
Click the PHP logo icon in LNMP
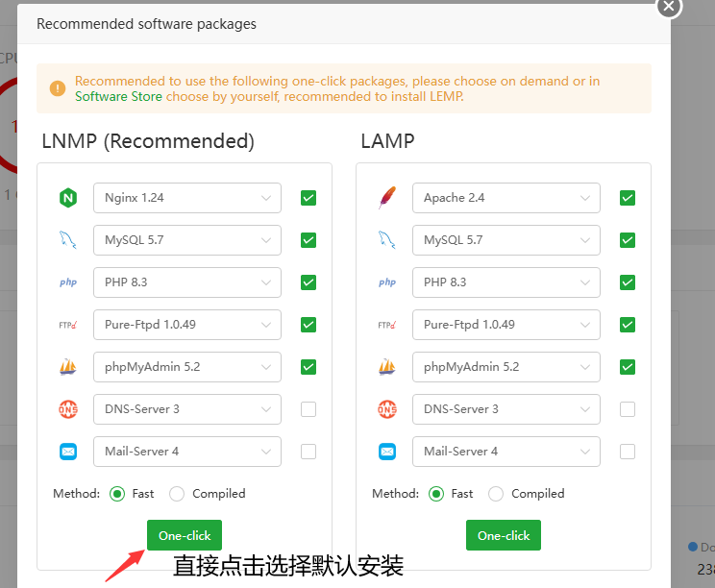(x=68, y=282)
